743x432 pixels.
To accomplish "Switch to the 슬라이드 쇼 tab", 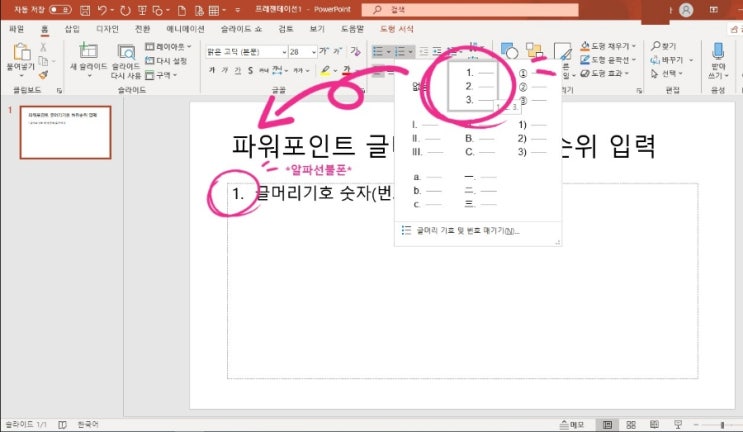I will point(241,29).
